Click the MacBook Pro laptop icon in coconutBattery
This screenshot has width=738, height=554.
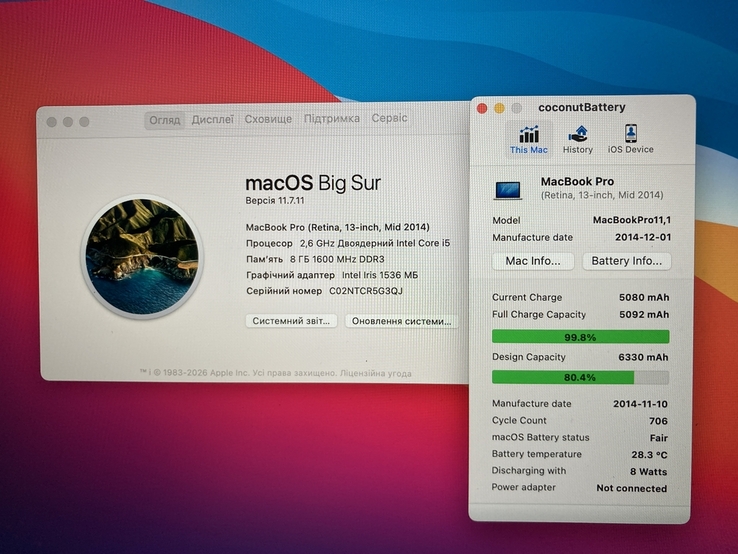(508, 191)
